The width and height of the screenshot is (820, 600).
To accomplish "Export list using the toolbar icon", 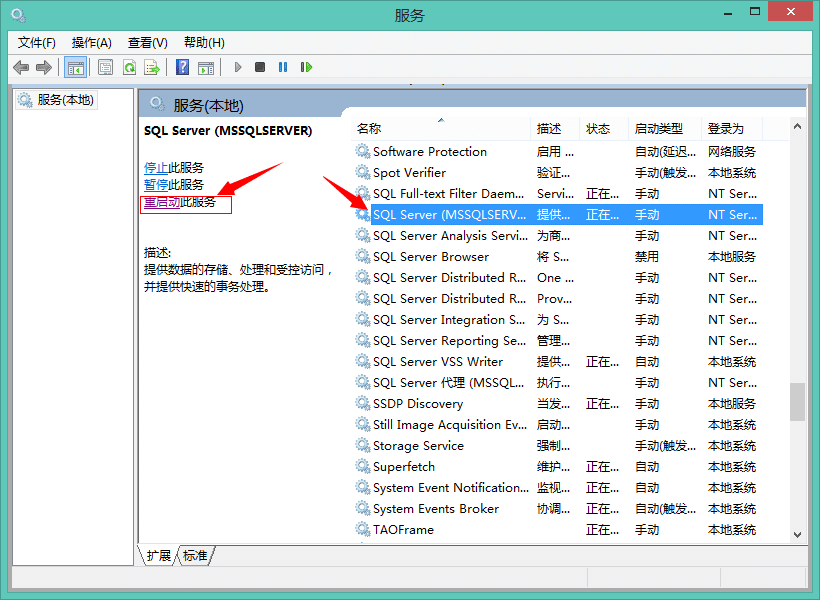I will tap(152, 67).
